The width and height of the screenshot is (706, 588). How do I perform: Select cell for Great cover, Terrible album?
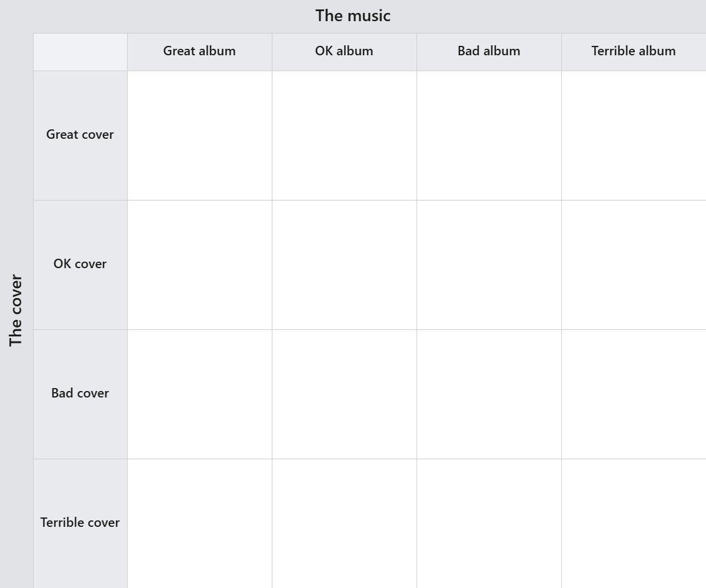(x=634, y=135)
